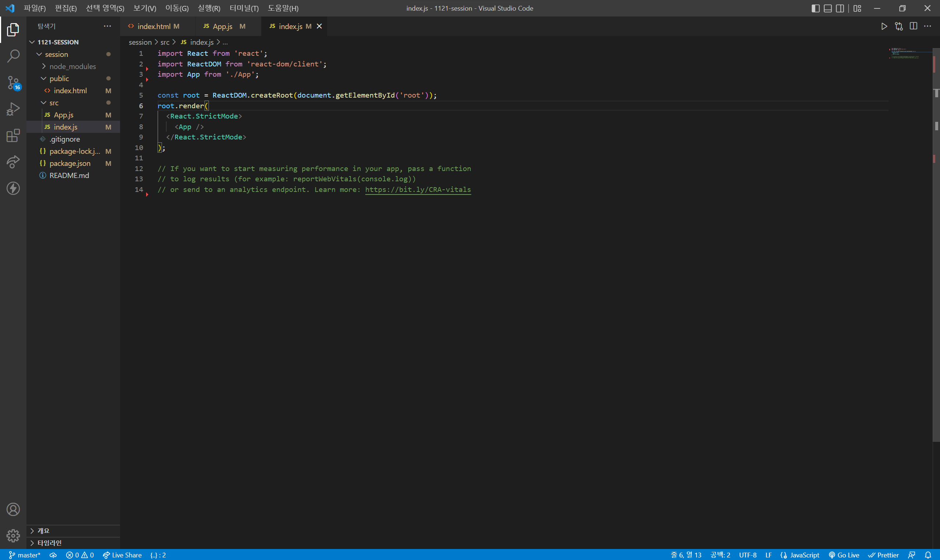Click the Live Share activity bar icon

tap(13, 162)
